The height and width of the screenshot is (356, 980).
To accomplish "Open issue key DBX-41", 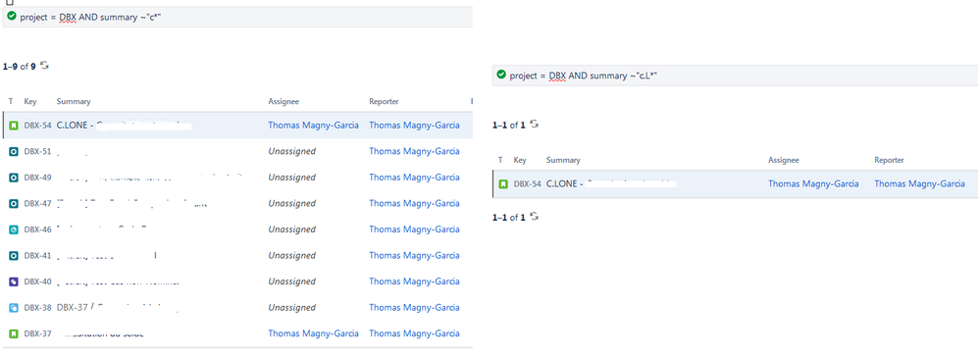I will (37, 255).
